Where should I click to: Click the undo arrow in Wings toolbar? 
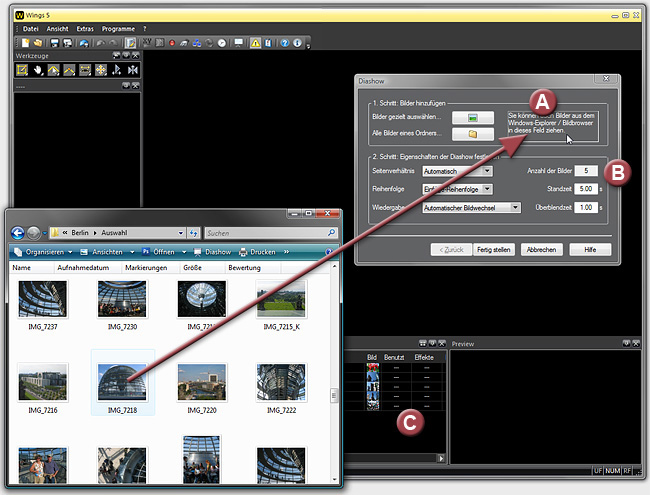100,43
